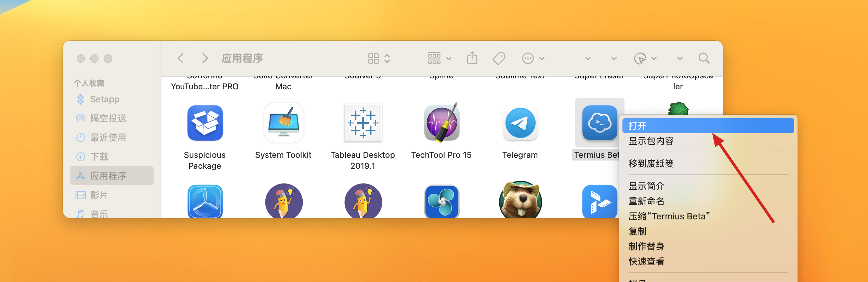
Task: Go back with the left chevron
Action: click(x=181, y=58)
